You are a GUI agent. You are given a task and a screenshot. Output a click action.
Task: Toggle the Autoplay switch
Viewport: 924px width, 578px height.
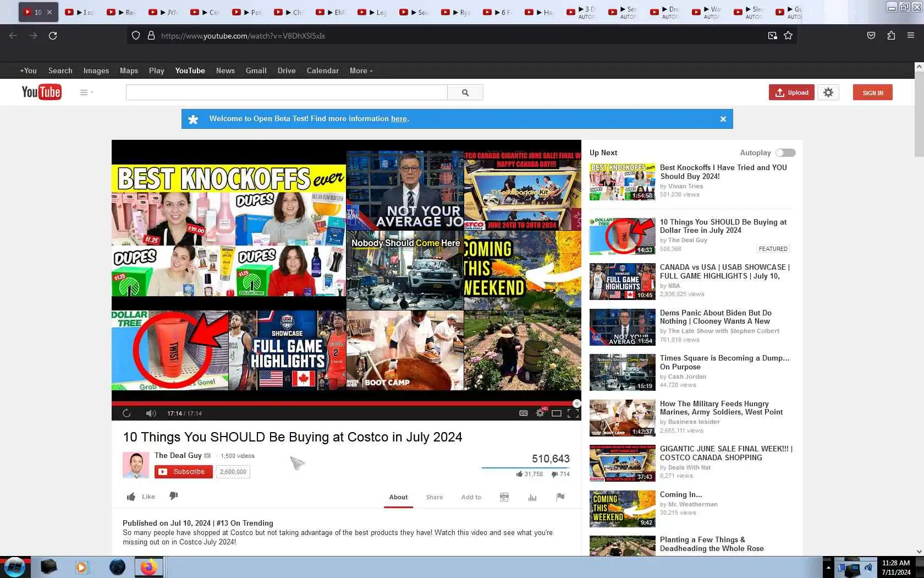785,153
